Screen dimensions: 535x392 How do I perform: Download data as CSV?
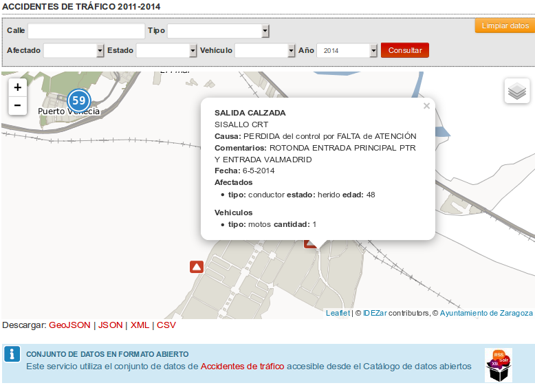166,325
